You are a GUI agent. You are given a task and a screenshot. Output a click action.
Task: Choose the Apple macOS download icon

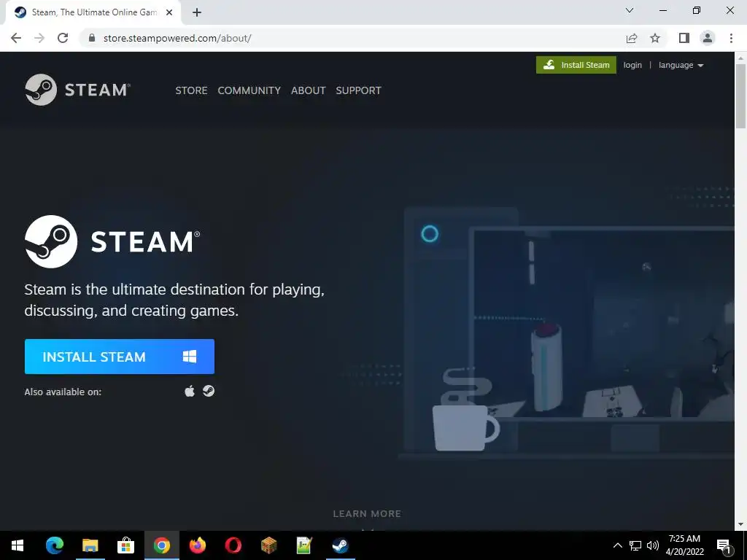[190, 391]
